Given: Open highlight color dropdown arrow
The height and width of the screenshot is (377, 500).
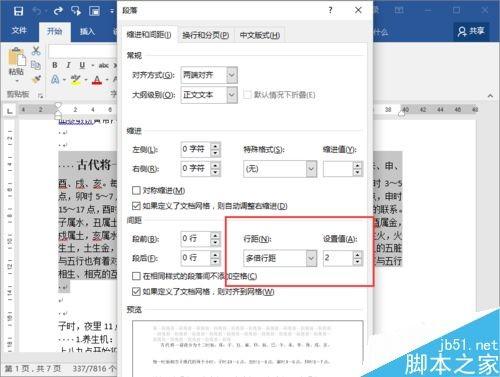Looking at the screenshot, I should [x=86, y=80].
